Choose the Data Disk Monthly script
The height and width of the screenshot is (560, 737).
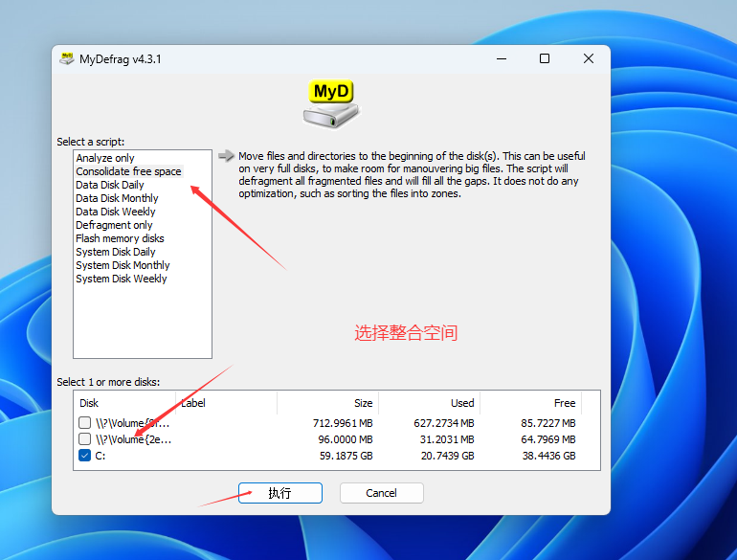(x=117, y=198)
